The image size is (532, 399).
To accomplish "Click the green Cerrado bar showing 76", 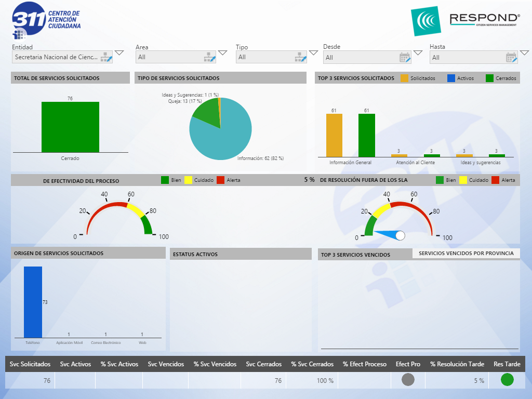I will [70, 127].
